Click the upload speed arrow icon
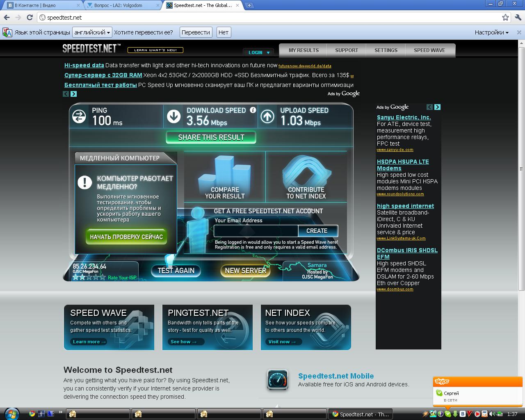 (x=267, y=116)
